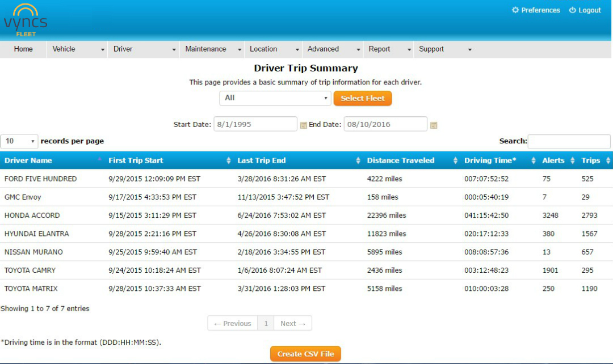Image resolution: width=613 pixels, height=364 pixels.
Task: Select the GMC Envoy driver name
Action: [23, 197]
